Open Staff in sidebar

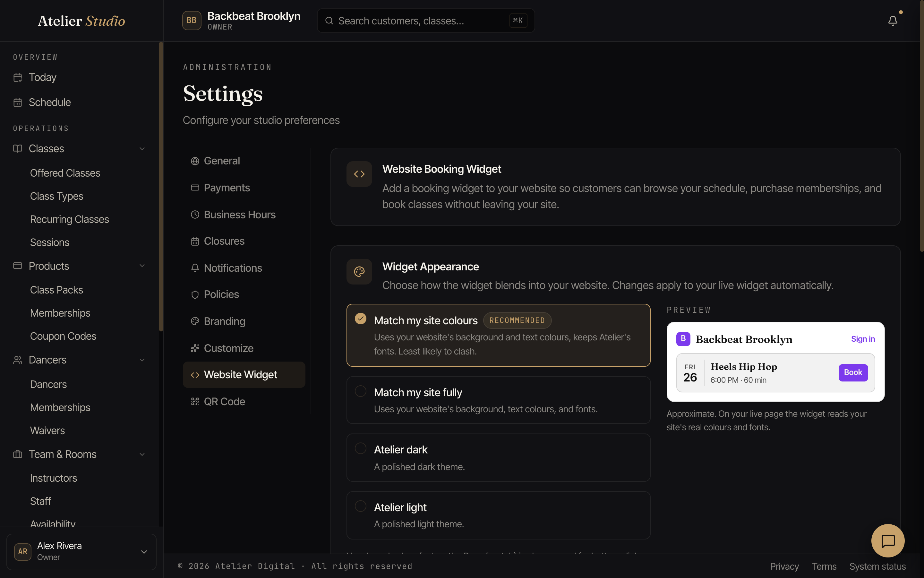tap(40, 501)
